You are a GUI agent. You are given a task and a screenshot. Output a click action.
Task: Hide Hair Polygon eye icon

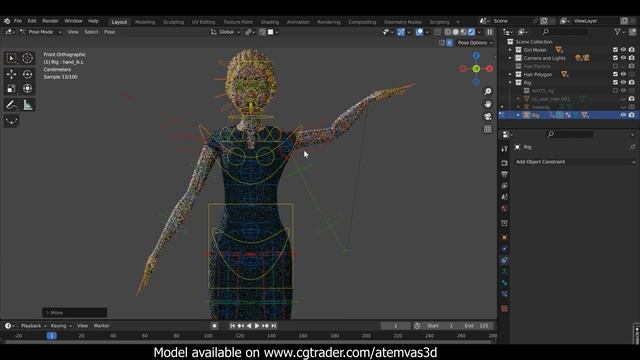623,74
